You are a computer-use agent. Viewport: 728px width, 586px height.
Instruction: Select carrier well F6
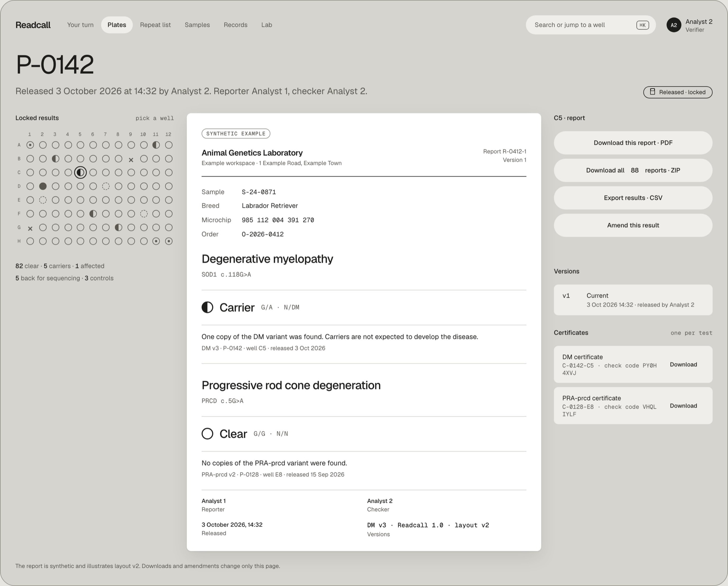[x=93, y=214]
